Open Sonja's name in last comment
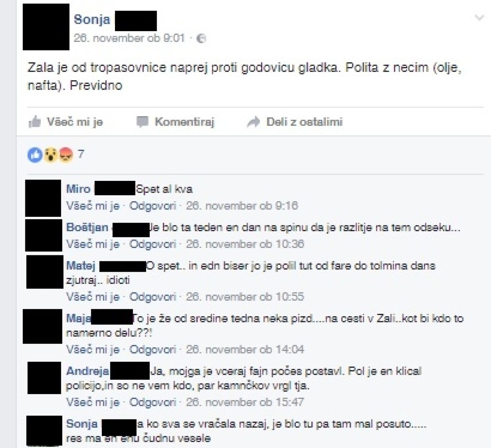Viewport: 491px width, 448px height. (82, 424)
